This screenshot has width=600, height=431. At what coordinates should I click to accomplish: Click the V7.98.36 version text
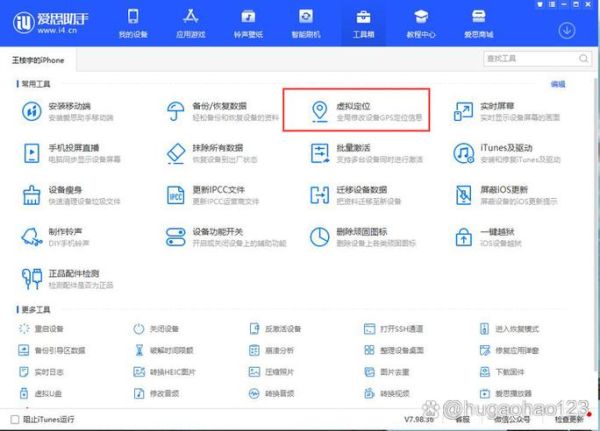pyautogui.click(x=419, y=420)
